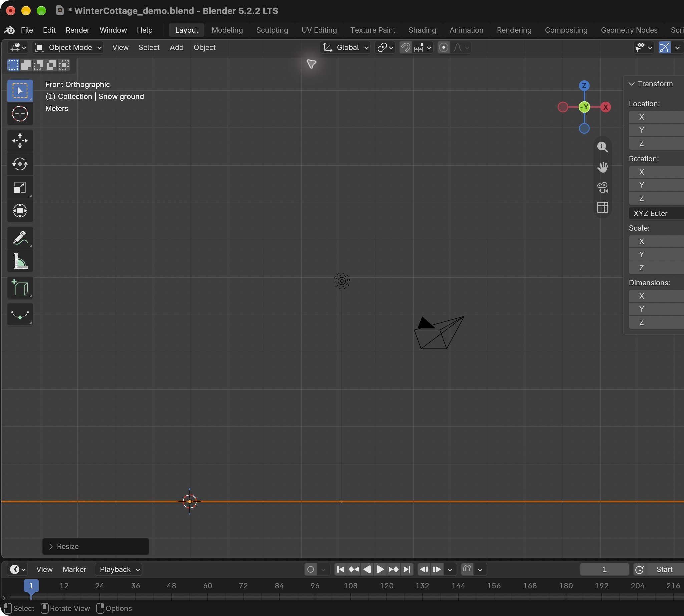Open the timeline Marker menu
Image resolution: width=684 pixels, height=616 pixels.
pos(74,569)
